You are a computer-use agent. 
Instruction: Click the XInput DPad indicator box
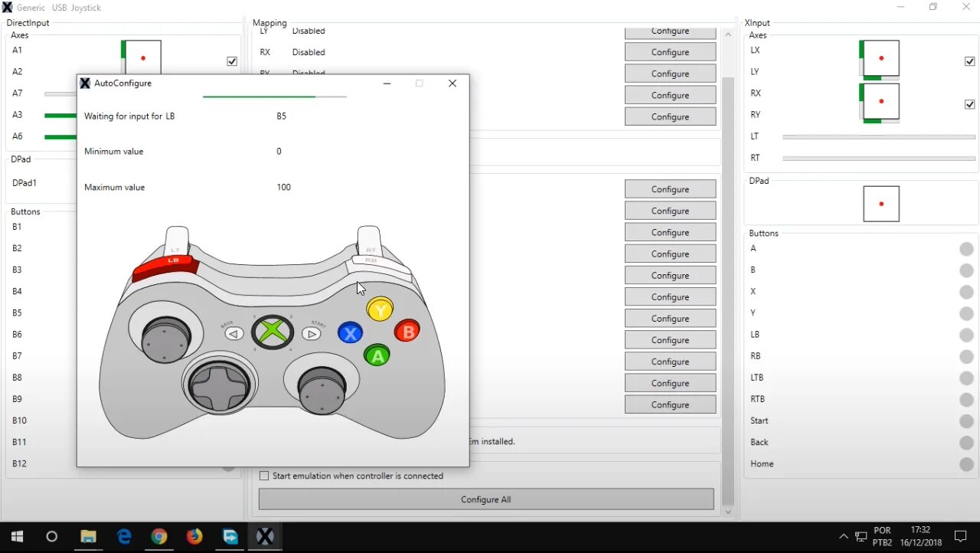881,204
